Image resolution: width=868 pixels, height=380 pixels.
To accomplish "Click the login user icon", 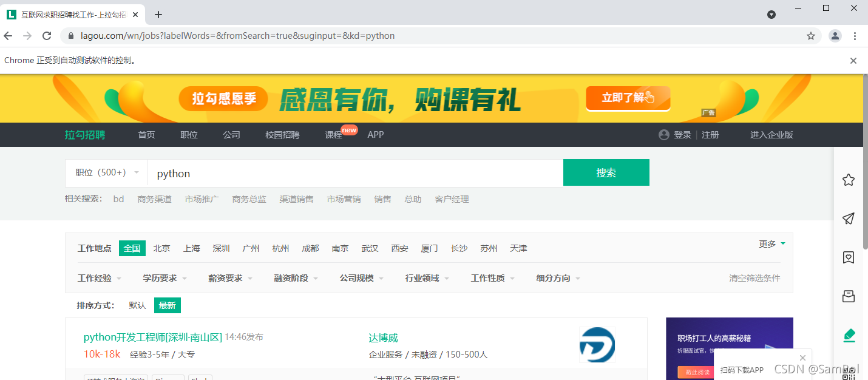I will click(x=664, y=135).
